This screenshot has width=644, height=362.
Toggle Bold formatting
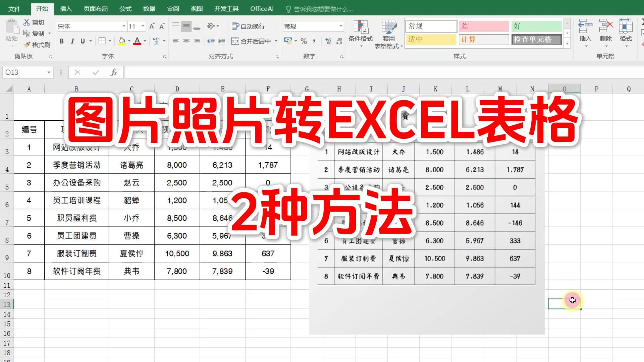[61, 41]
